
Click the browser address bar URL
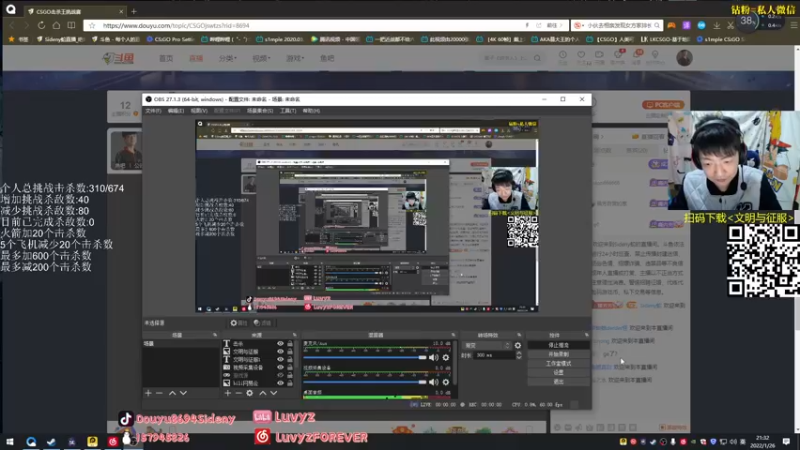176,26
